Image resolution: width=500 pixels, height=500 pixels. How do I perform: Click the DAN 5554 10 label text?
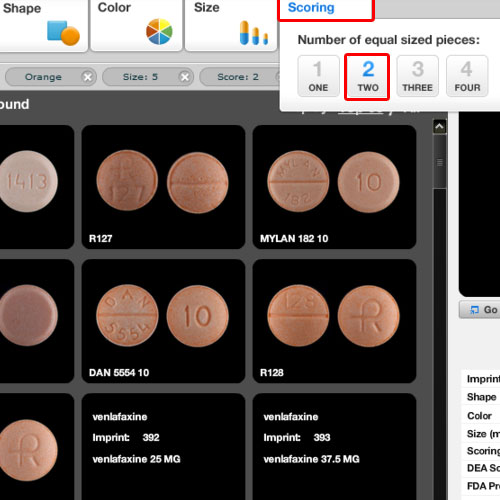tap(119, 373)
